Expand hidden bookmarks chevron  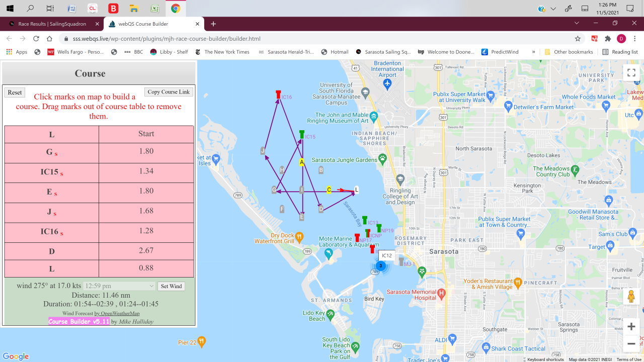[x=533, y=52]
